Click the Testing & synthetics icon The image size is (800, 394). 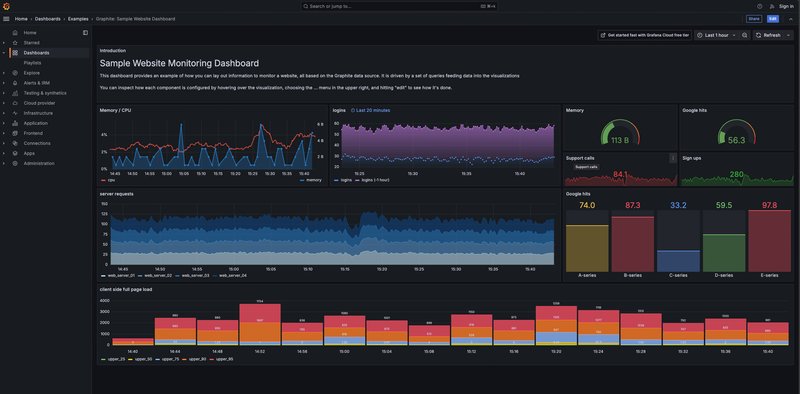tap(15, 93)
